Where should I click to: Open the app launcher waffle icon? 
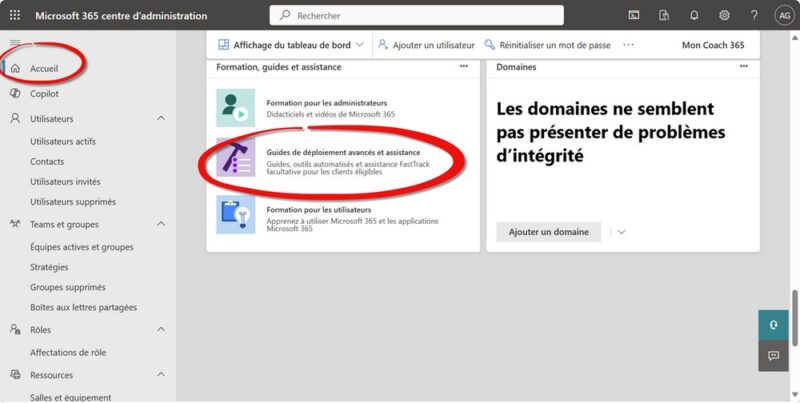(x=15, y=15)
